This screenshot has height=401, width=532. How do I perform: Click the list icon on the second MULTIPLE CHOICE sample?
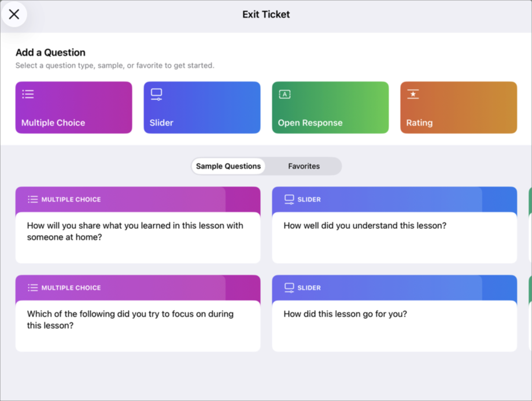[34, 287]
